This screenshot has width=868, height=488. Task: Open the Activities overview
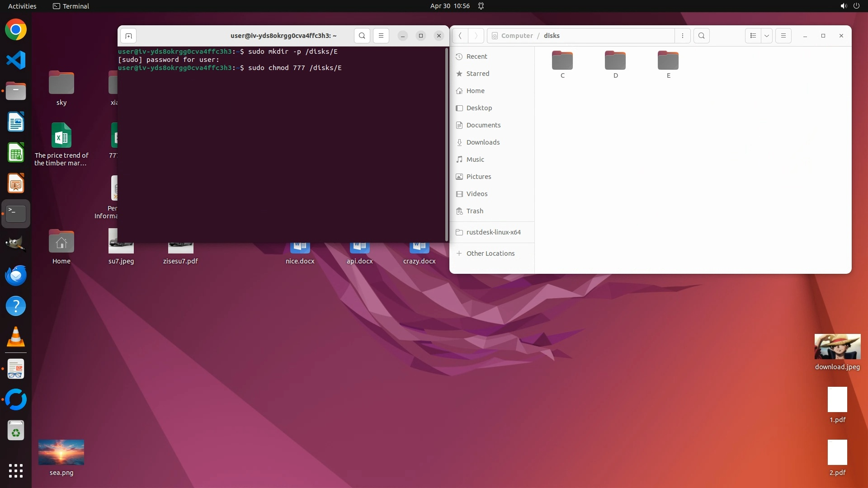[x=22, y=6]
